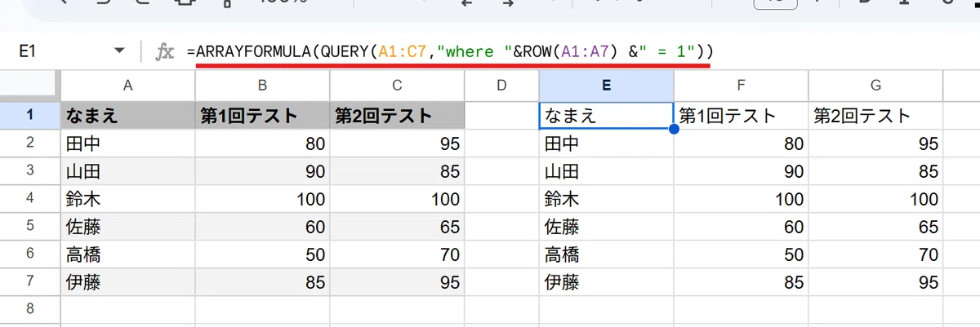
Task: Click empty cell D1
Action: click(x=501, y=115)
